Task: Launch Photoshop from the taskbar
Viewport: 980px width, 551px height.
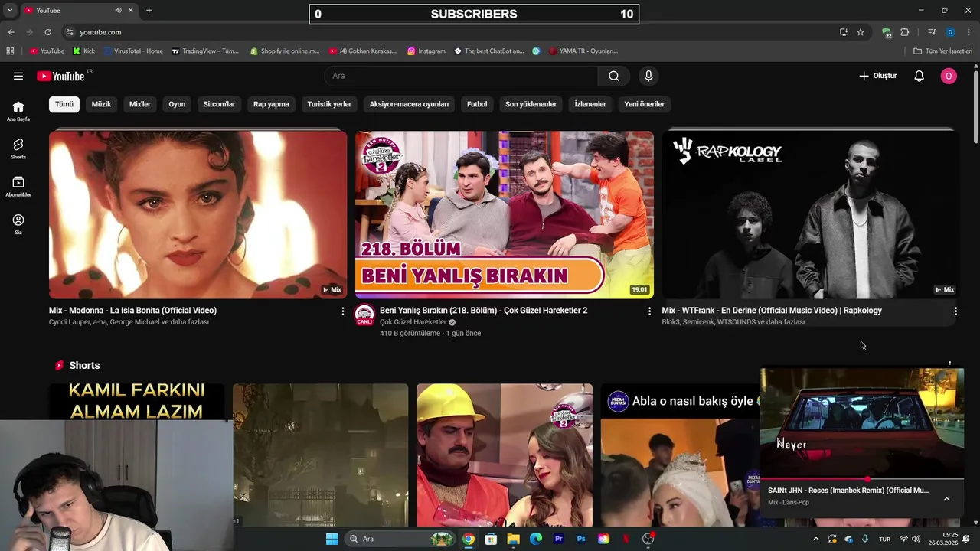Action: point(581,539)
